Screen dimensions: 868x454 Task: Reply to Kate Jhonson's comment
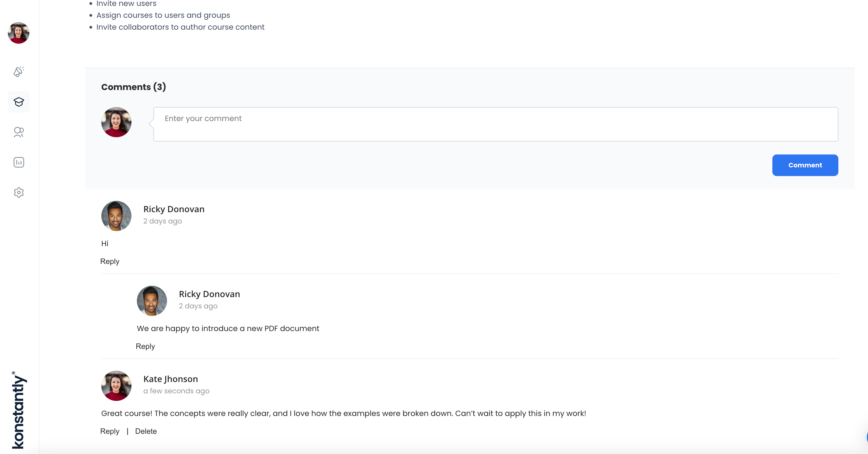pos(110,431)
